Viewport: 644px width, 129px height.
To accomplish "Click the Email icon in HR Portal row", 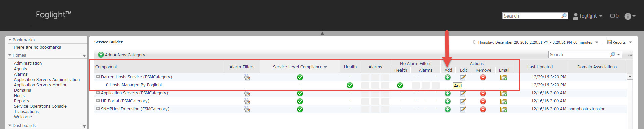I will click(504, 101).
